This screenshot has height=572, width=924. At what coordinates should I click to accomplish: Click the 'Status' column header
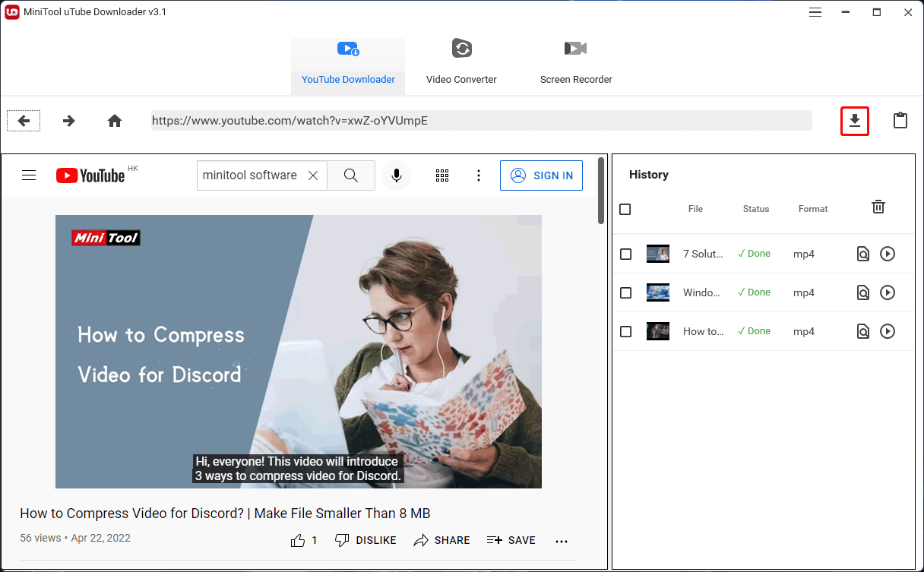tap(756, 209)
